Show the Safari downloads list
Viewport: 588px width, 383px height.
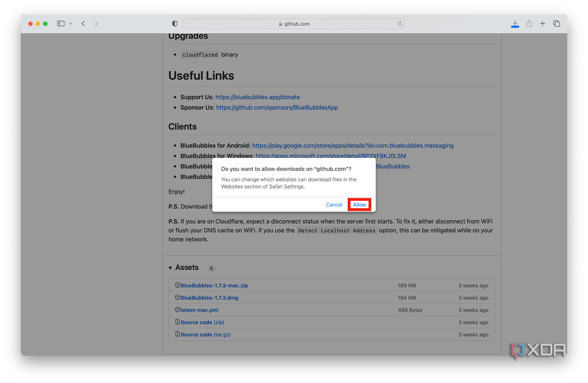coord(515,24)
